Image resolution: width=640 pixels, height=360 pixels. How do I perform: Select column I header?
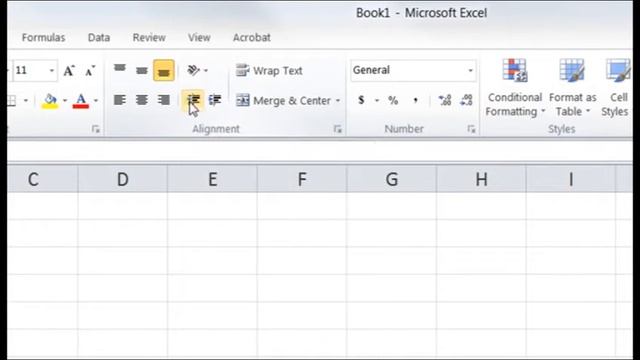tap(571, 179)
